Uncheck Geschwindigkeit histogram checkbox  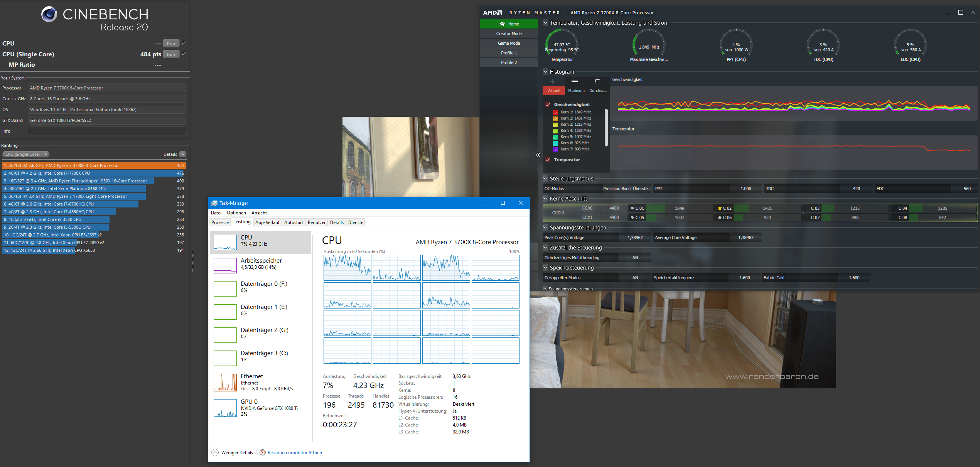(547, 105)
